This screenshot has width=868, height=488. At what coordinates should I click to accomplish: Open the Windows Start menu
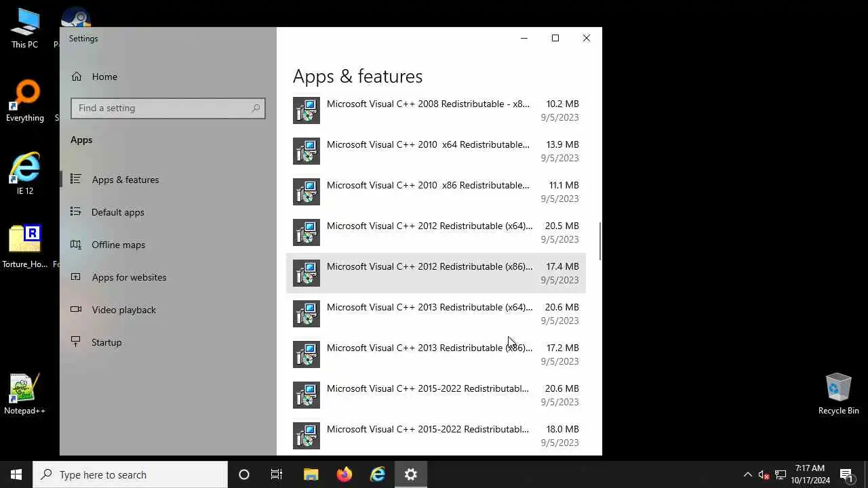point(16,474)
